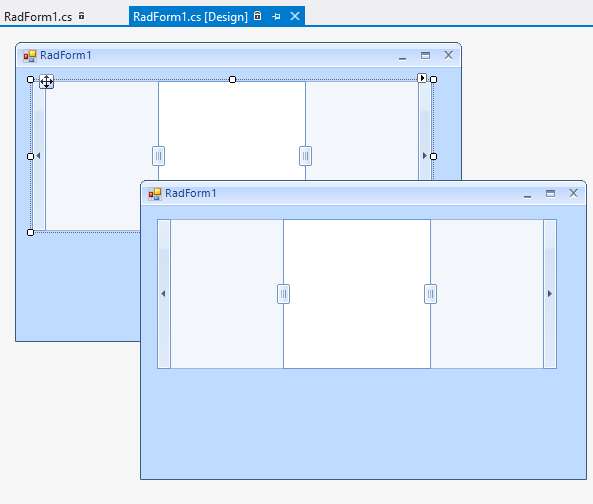Close the RadForm1.cs [Design] tab
The width and height of the screenshot is (593, 504).
pos(295,16)
